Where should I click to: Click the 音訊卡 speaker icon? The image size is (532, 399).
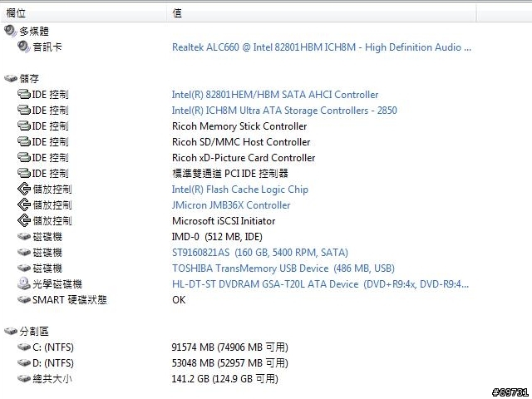tap(24, 47)
